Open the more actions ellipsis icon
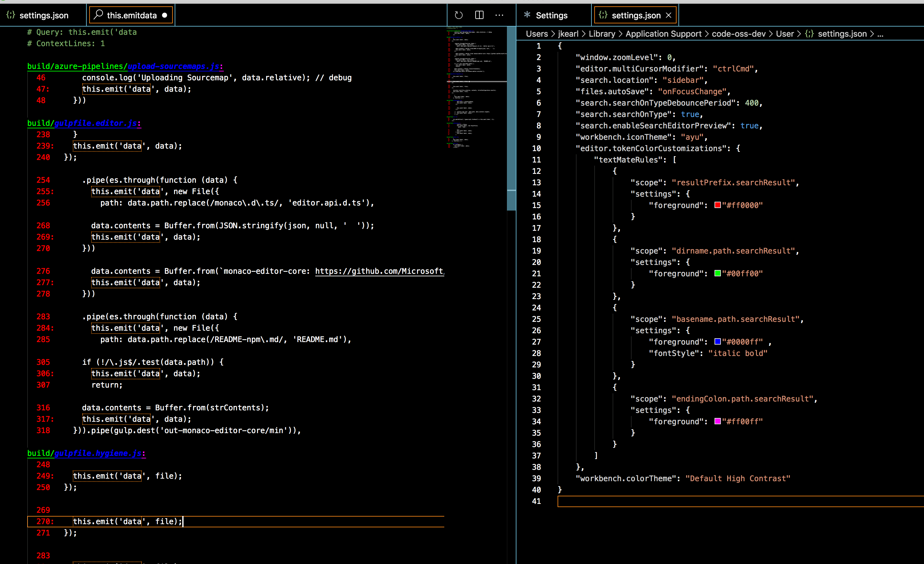The image size is (924, 564). (499, 15)
